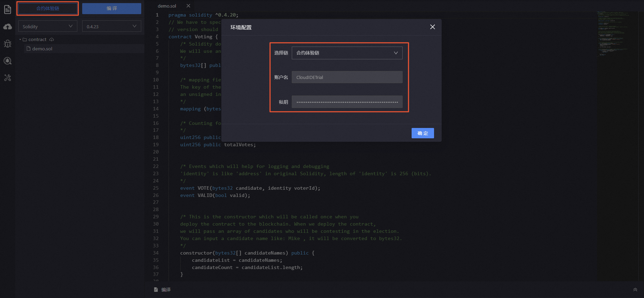
Task: Open the 0.4.23 compiler version dropdown
Action: click(x=112, y=26)
